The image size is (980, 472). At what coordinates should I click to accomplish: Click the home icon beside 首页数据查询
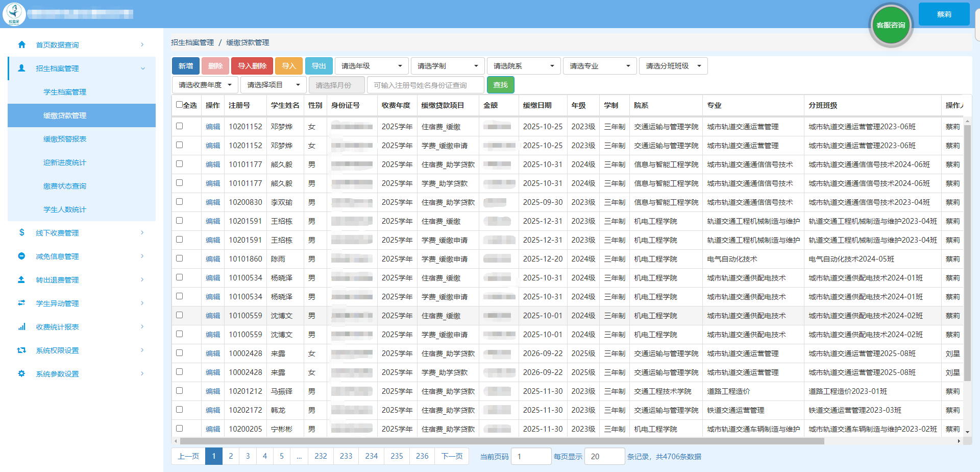(x=21, y=44)
